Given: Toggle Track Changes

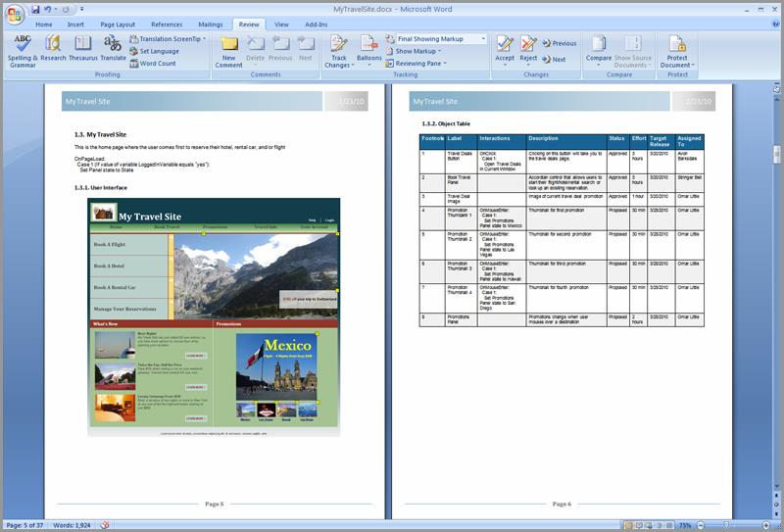Looking at the screenshot, I should click(339, 52).
